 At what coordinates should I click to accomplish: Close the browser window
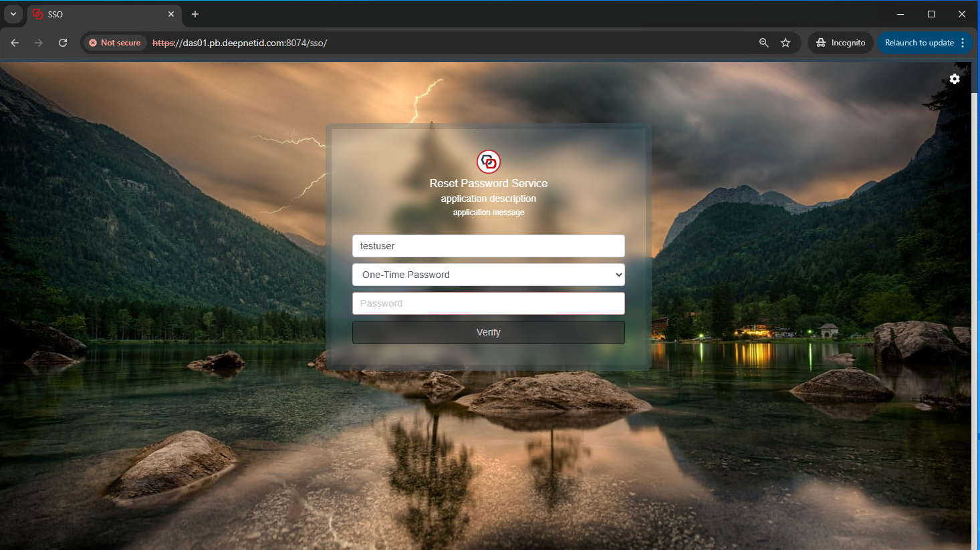click(x=962, y=14)
